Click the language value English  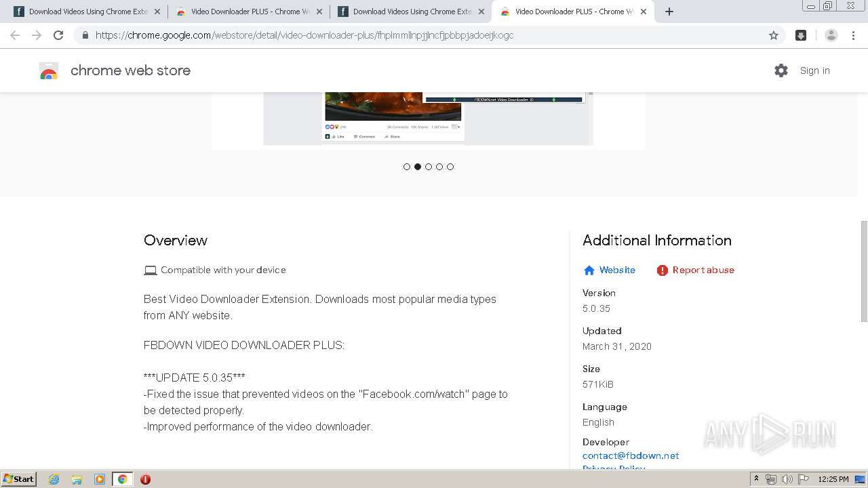tap(598, 422)
